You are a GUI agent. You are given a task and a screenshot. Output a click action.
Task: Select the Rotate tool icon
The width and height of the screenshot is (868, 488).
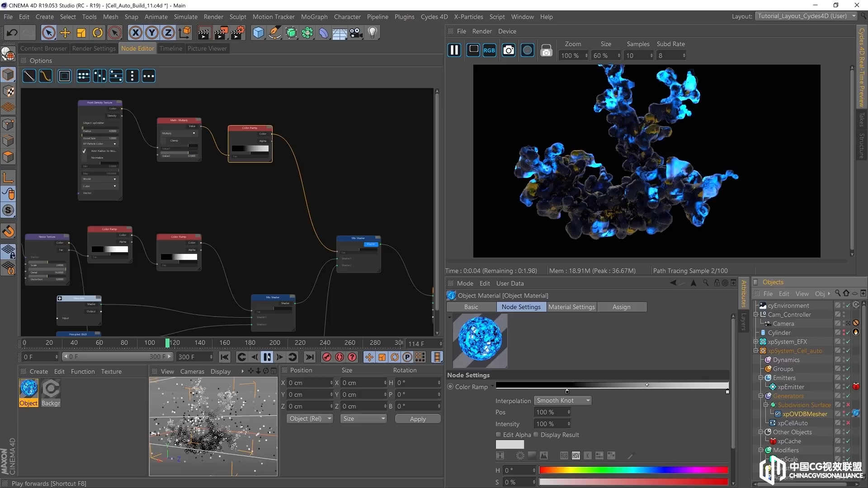[98, 33]
